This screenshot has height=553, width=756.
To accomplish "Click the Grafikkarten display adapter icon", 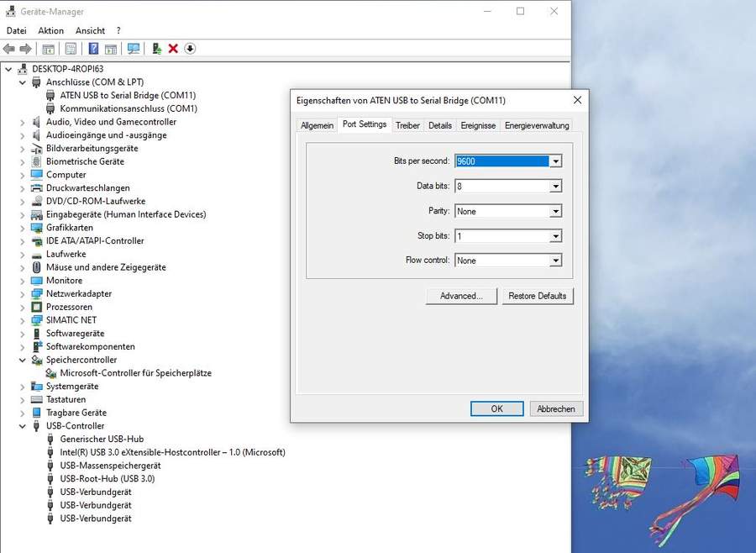I will (x=37, y=228).
